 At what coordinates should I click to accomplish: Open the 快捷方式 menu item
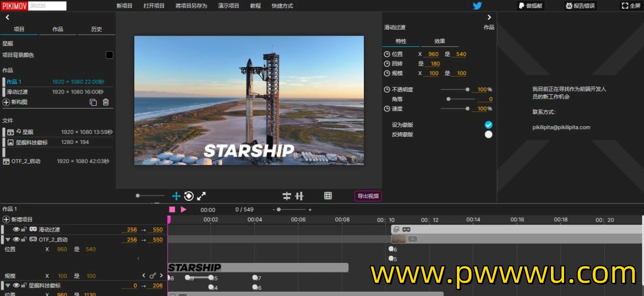[x=282, y=6]
